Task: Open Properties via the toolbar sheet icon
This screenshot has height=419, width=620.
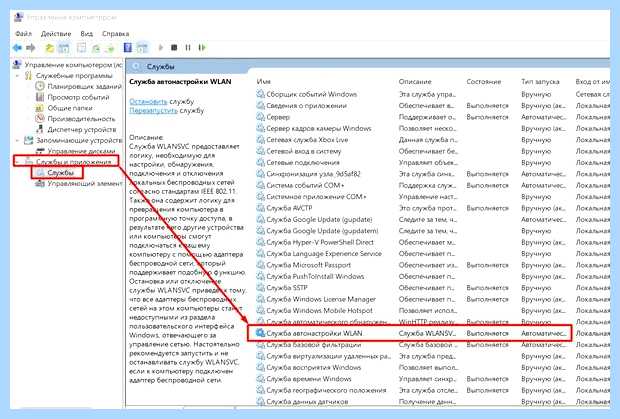Action: [x=81, y=48]
